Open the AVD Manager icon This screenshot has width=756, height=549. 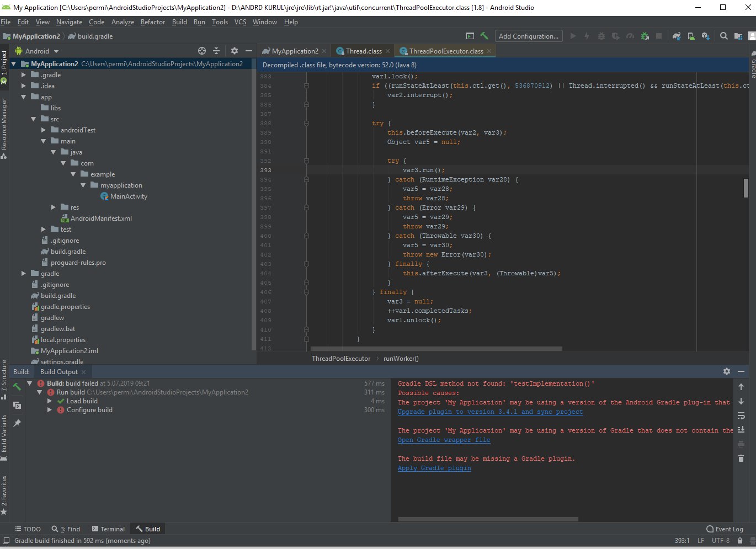(691, 36)
